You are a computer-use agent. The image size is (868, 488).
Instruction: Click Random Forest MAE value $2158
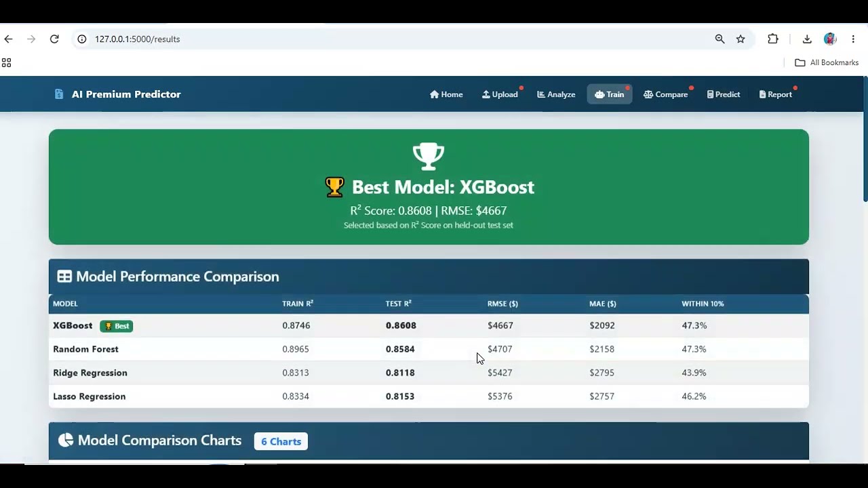pos(602,349)
